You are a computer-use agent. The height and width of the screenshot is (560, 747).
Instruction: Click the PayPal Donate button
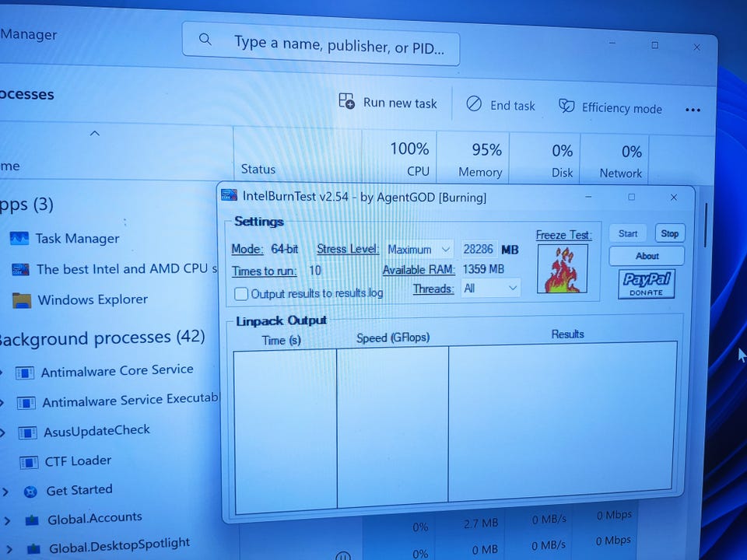(x=647, y=284)
